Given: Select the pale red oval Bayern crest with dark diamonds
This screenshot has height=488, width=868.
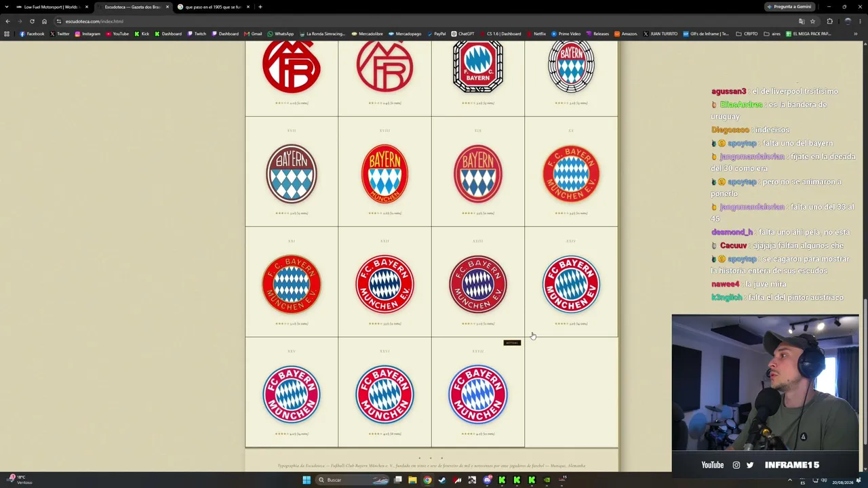Looking at the screenshot, I should [478, 174].
